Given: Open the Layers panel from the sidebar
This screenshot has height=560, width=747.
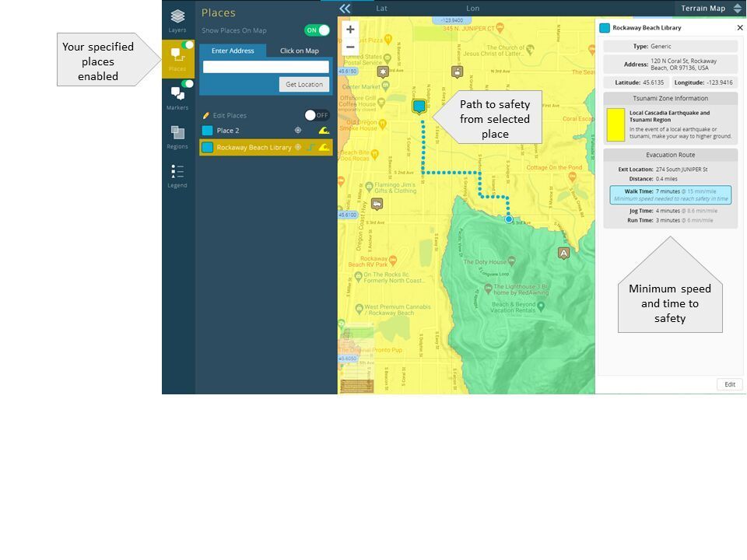Looking at the screenshot, I should (x=177, y=21).
